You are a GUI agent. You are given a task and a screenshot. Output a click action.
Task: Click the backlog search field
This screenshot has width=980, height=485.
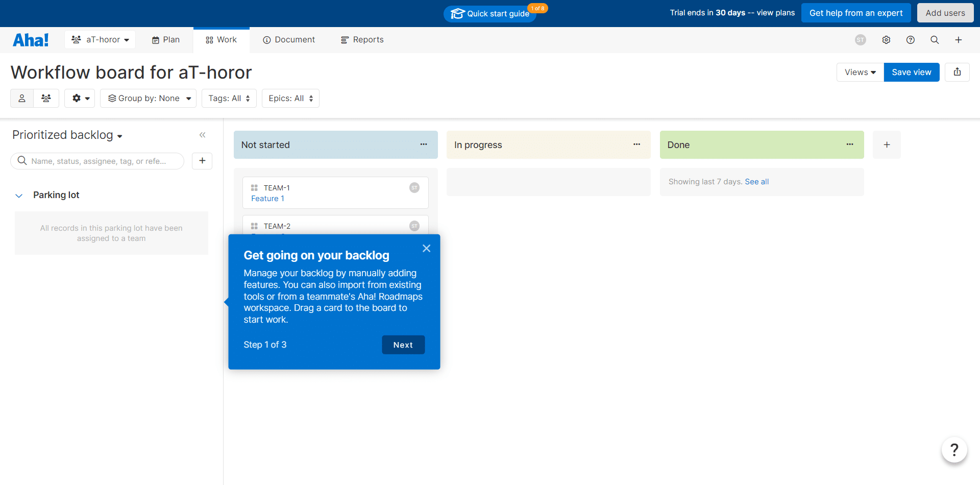97,161
